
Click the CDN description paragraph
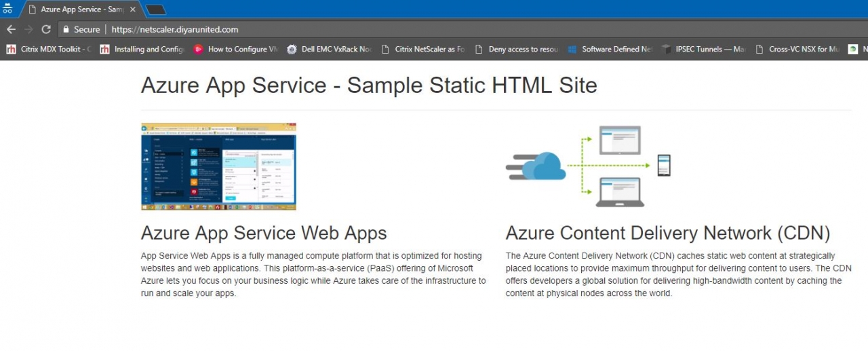[679, 274]
